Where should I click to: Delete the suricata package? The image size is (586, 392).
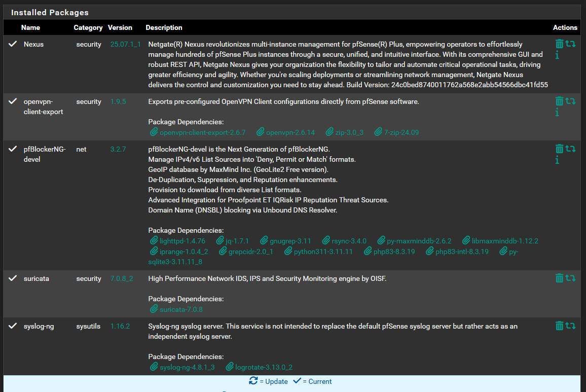[x=559, y=278]
